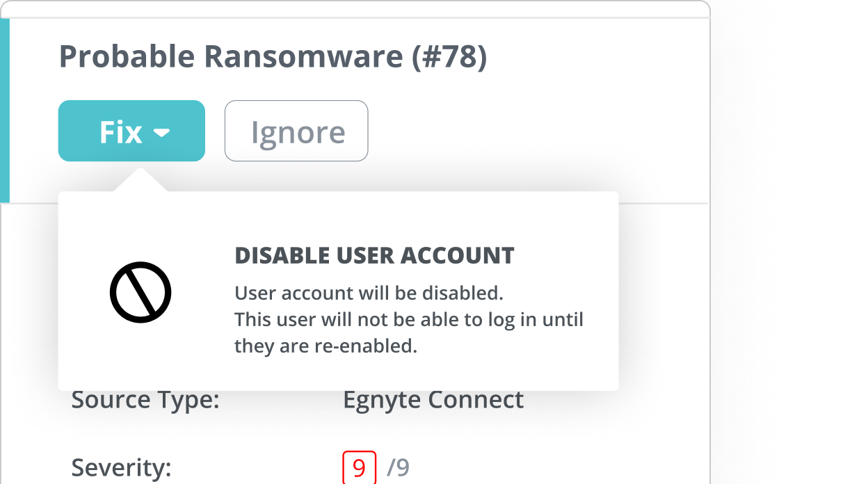This screenshot has width=868, height=484.
Task: Click the Source Type label
Action: pos(145,401)
